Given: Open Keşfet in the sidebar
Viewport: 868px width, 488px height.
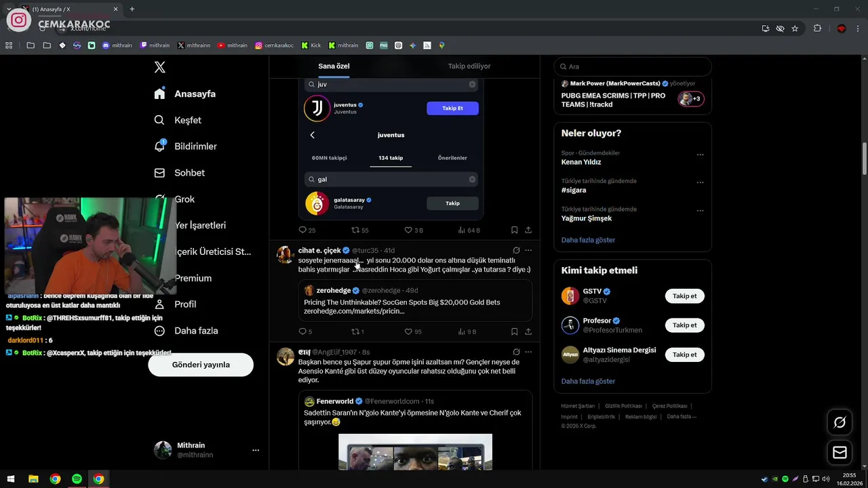Looking at the screenshot, I should pos(178,120).
